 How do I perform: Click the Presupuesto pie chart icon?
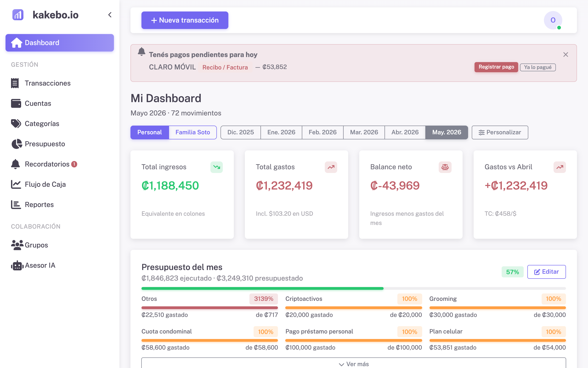(x=17, y=144)
